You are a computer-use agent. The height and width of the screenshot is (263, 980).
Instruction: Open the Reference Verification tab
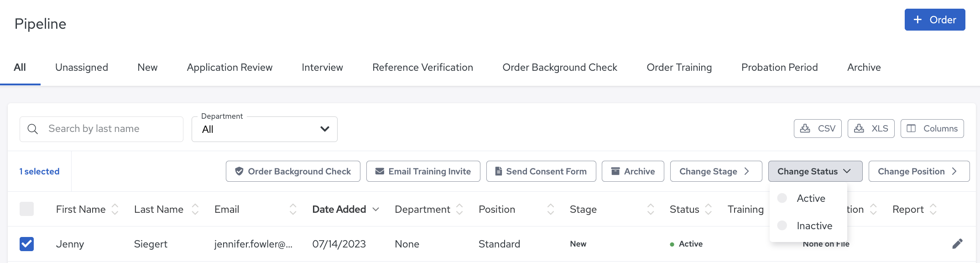click(x=422, y=68)
